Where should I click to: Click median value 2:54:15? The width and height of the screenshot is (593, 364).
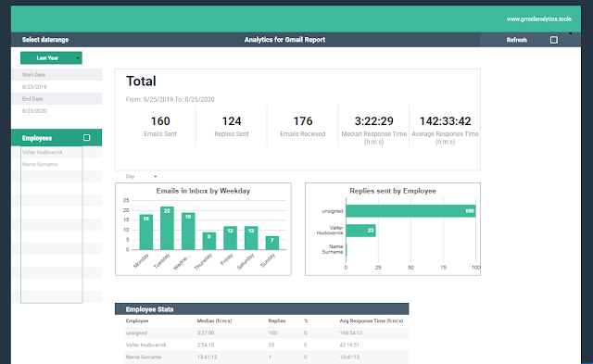(x=206, y=345)
